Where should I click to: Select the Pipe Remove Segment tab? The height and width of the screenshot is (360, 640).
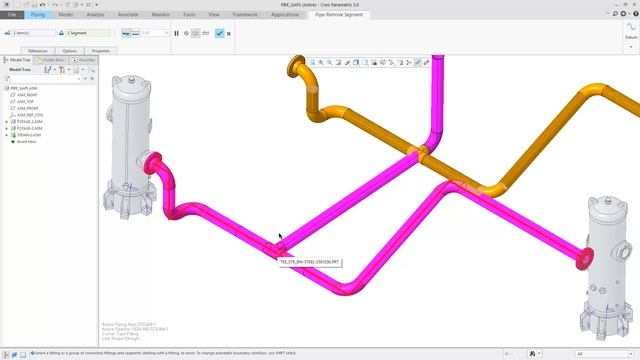click(x=338, y=15)
